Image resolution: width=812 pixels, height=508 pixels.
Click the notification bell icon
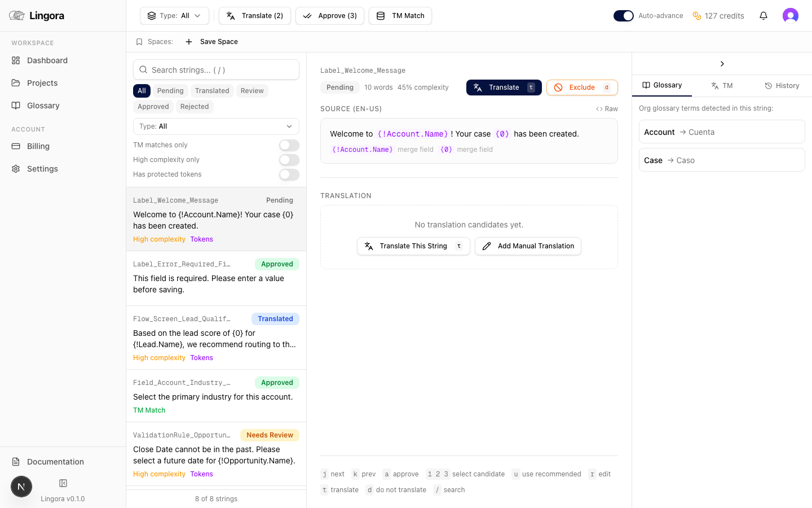click(764, 15)
